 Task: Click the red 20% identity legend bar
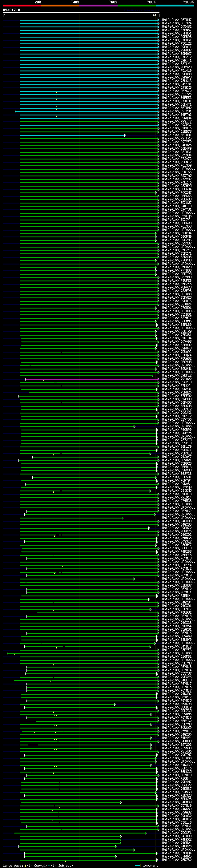[22, 6]
